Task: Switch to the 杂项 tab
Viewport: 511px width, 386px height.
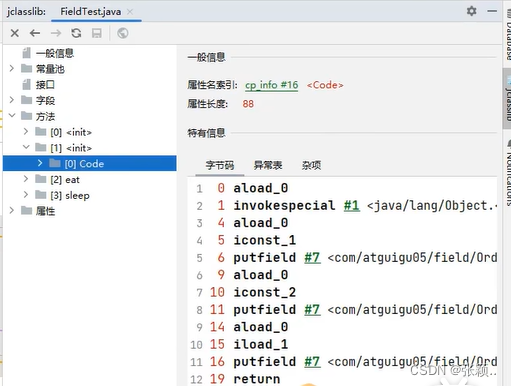Action: pyautogui.click(x=311, y=165)
